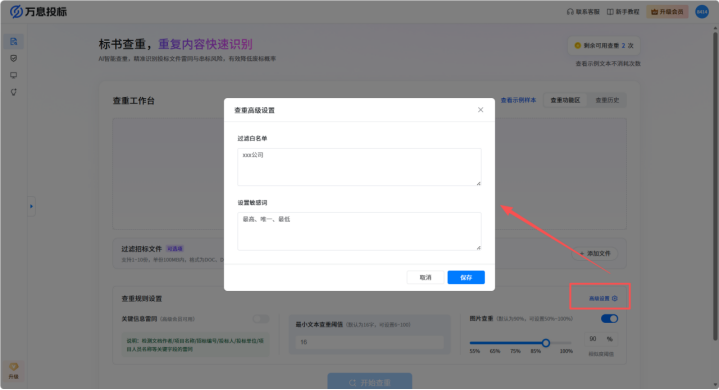The image size is (719, 390).
Task: Click the 取消 cancel button
Action: 425,277
